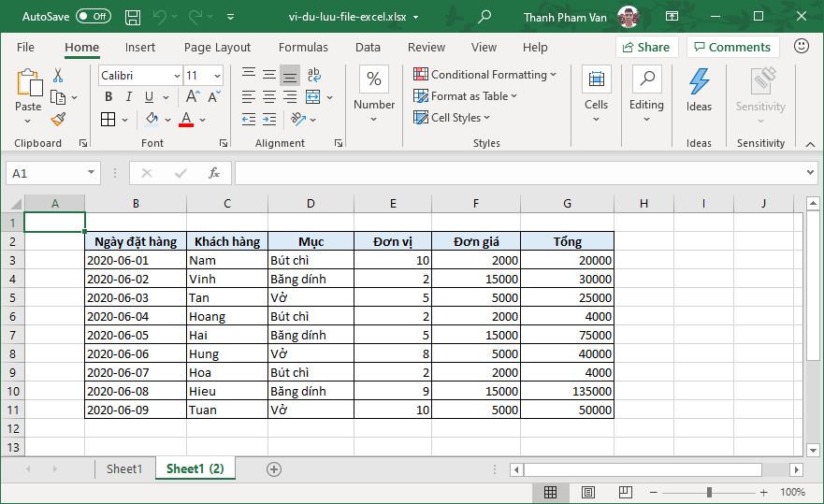Decrease font size with small A icon

click(214, 96)
